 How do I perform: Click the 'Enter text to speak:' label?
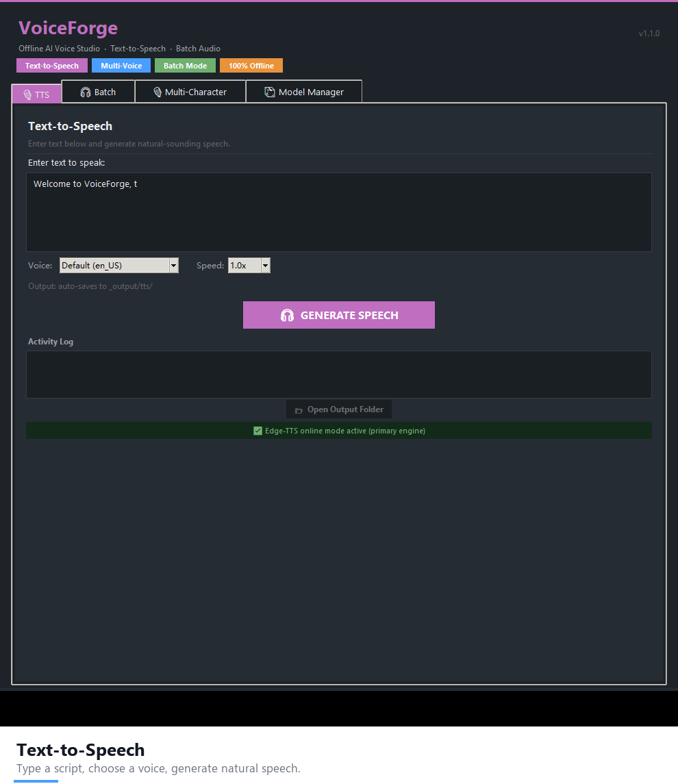point(66,162)
